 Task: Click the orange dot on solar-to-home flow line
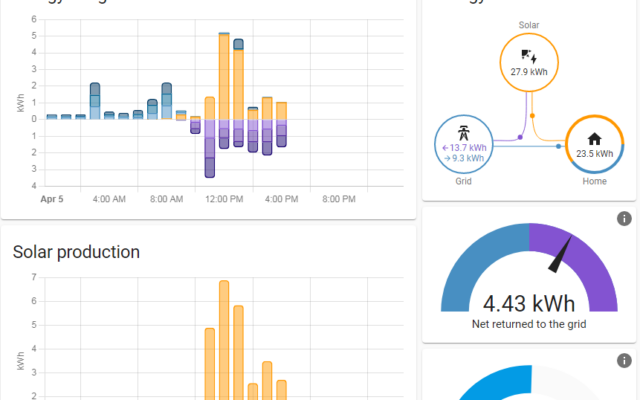point(532,116)
